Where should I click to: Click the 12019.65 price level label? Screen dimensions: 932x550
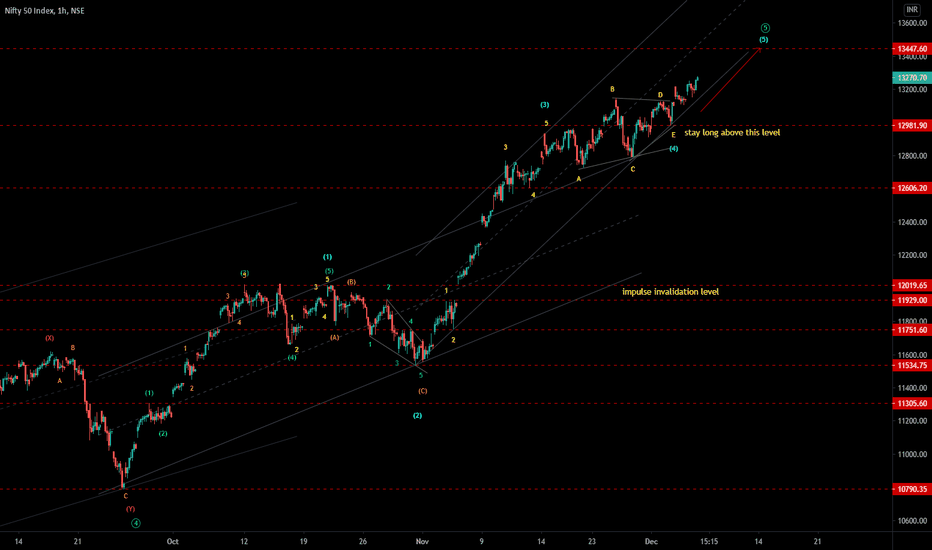912,285
